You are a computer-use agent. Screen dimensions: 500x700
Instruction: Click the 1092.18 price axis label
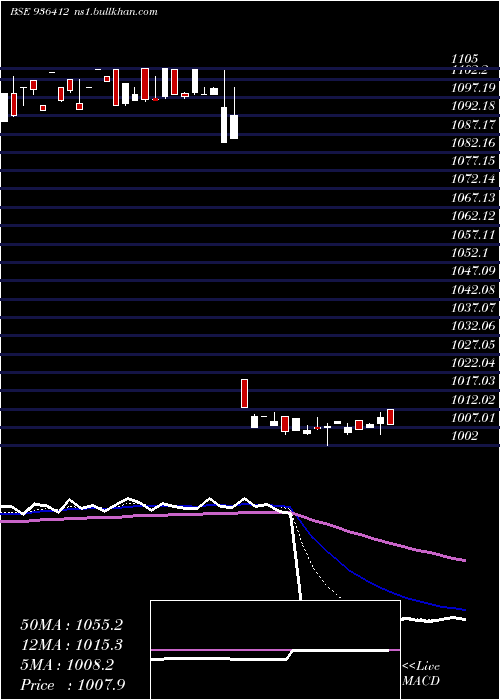473,106
